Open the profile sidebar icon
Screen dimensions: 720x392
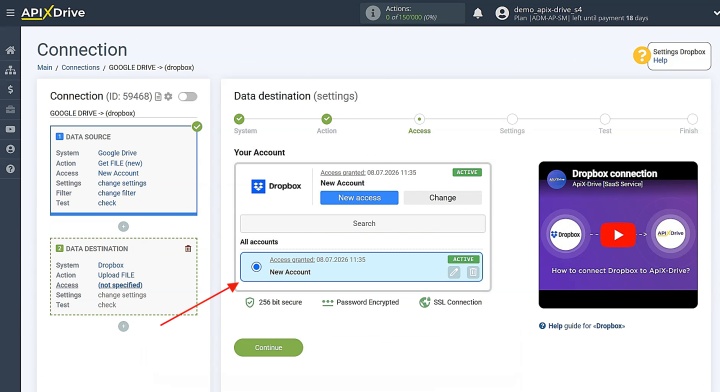coord(10,149)
